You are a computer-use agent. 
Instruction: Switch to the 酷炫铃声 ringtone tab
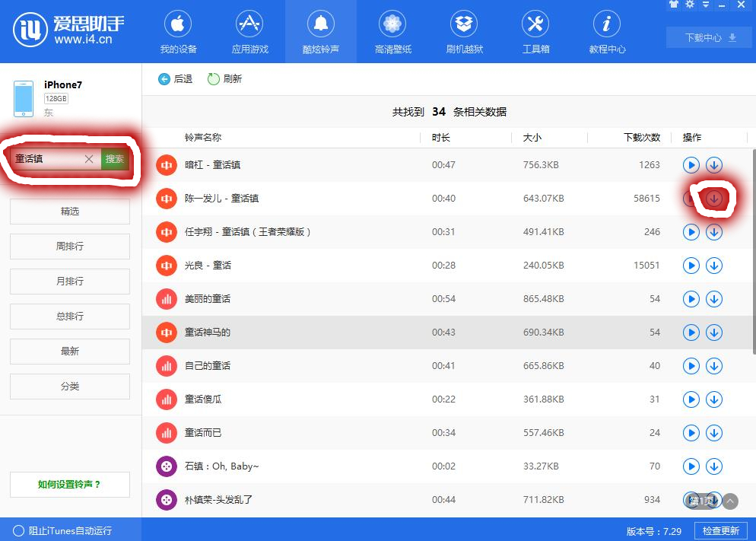tap(320, 31)
